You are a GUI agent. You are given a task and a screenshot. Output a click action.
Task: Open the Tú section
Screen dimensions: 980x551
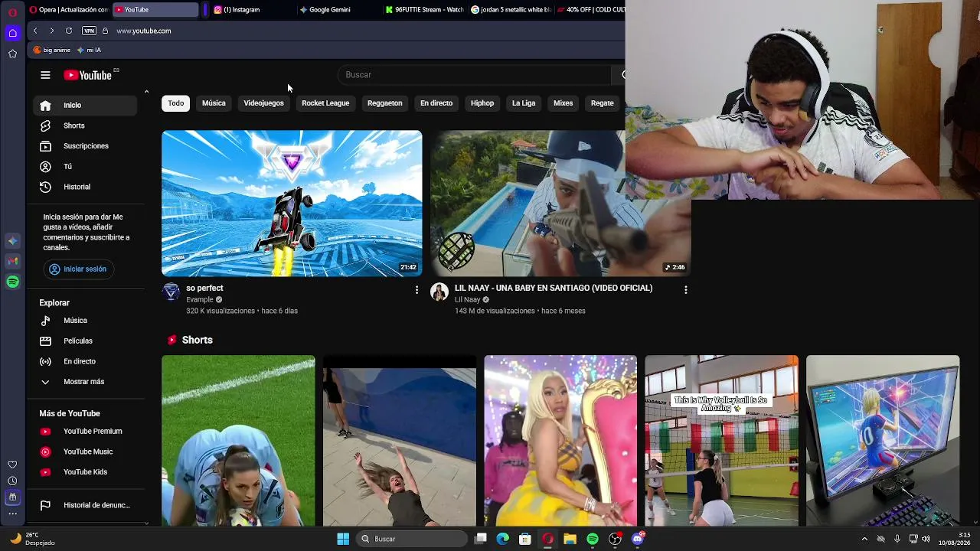point(84,167)
